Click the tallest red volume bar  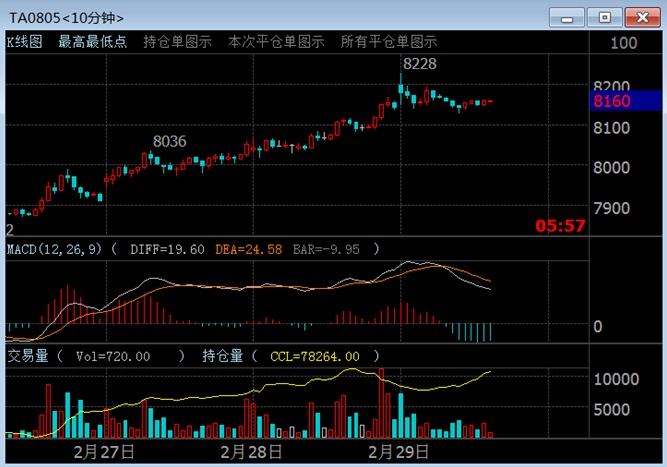click(381, 403)
